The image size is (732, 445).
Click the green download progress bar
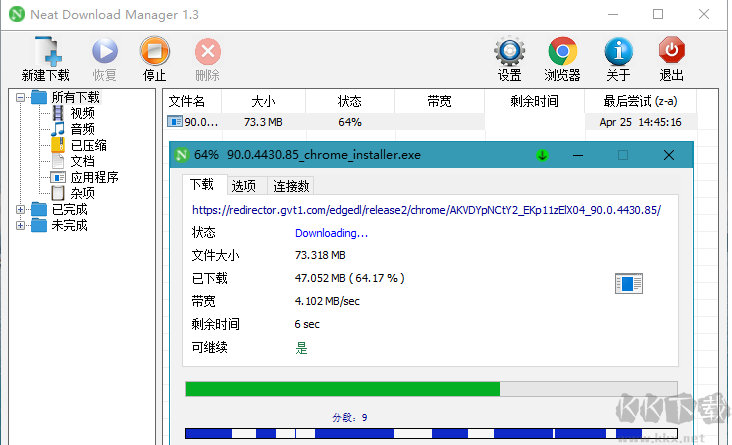click(x=431, y=389)
